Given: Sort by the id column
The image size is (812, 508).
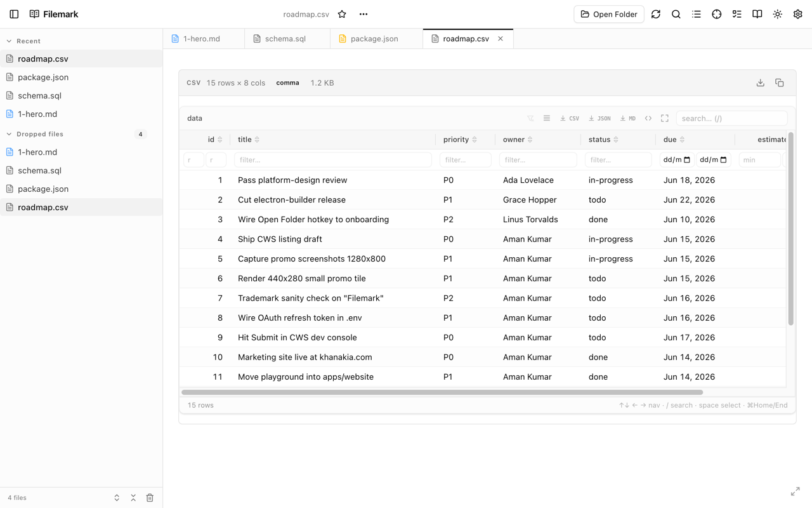Looking at the screenshot, I should click(x=215, y=140).
